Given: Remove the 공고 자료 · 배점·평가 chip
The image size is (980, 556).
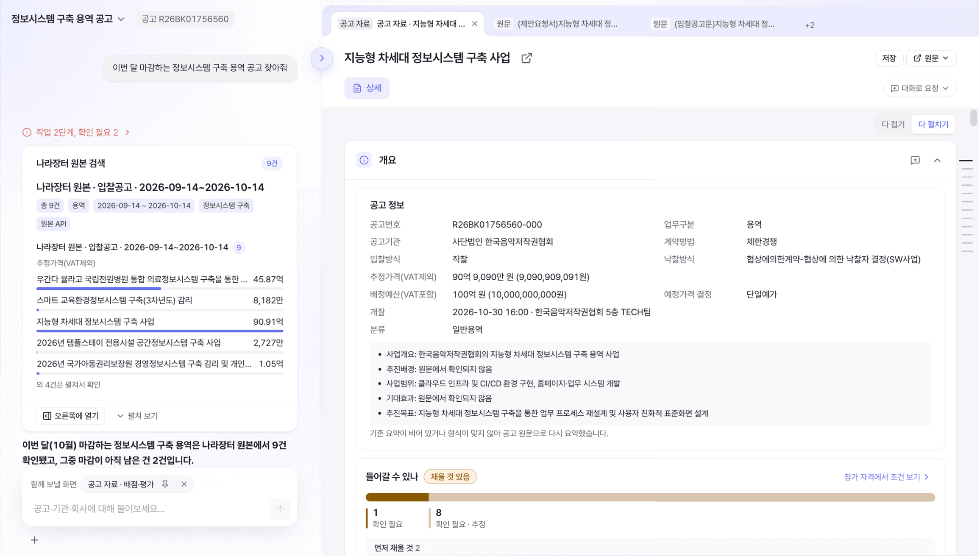Looking at the screenshot, I should (184, 484).
